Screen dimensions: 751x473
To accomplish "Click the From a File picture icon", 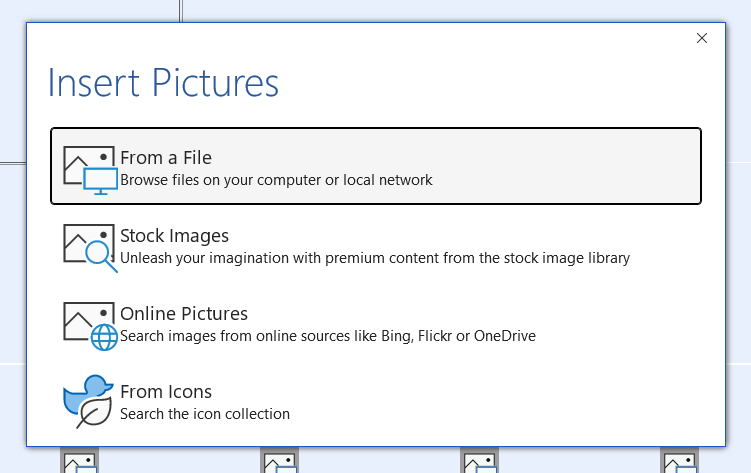I will tap(90, 170).
